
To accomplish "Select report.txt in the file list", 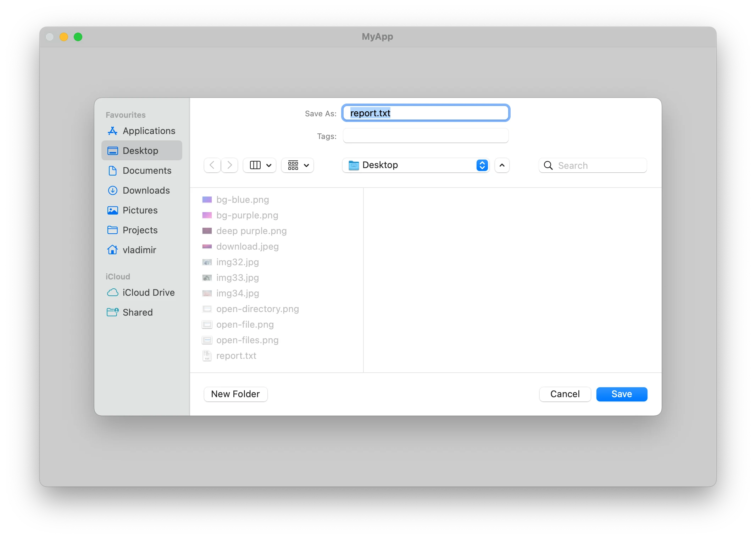I will coord(236,356).
